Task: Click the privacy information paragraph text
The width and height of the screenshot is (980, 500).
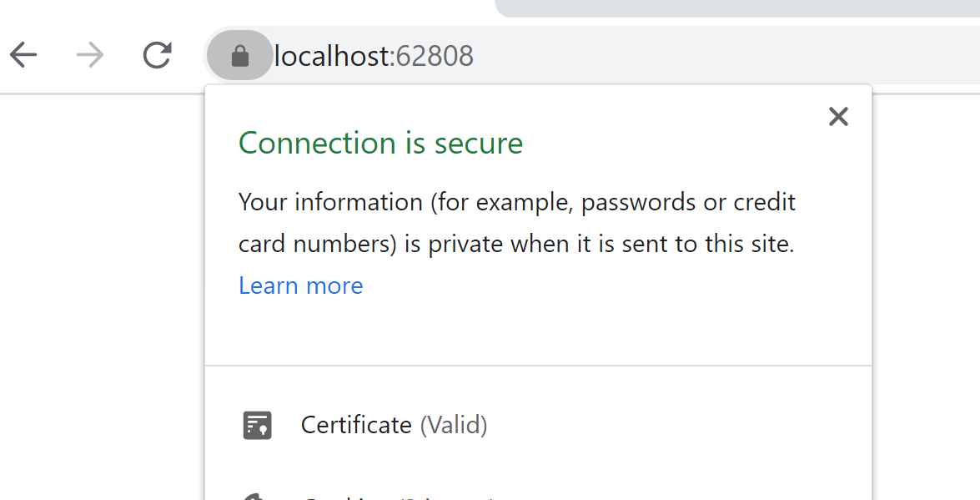Action: (517, 222)
